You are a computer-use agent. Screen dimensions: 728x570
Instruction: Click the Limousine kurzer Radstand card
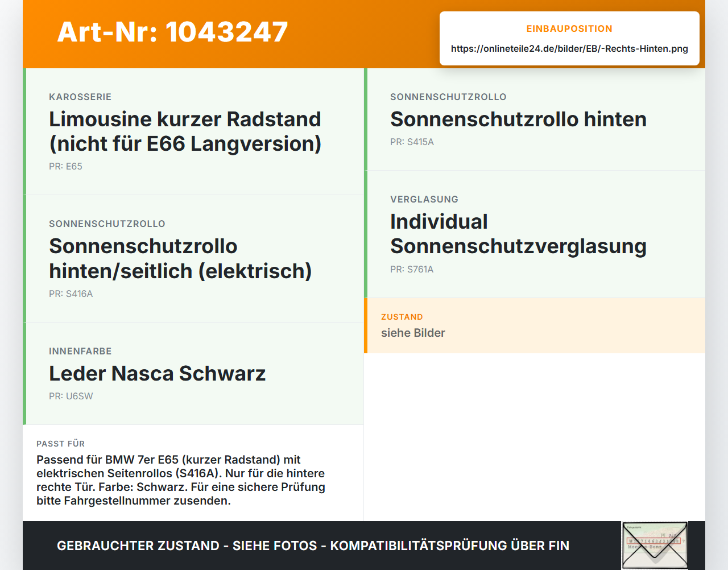click(193, 131)
